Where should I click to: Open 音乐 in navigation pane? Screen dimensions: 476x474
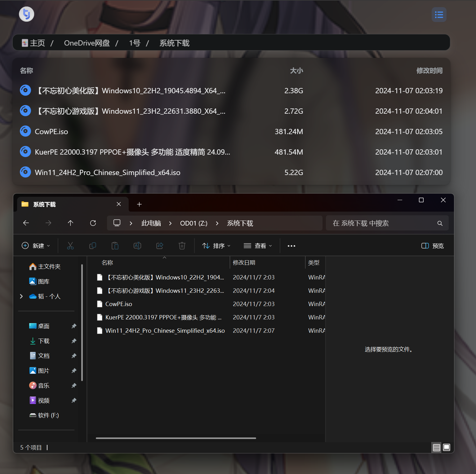(x=39, y=385)
